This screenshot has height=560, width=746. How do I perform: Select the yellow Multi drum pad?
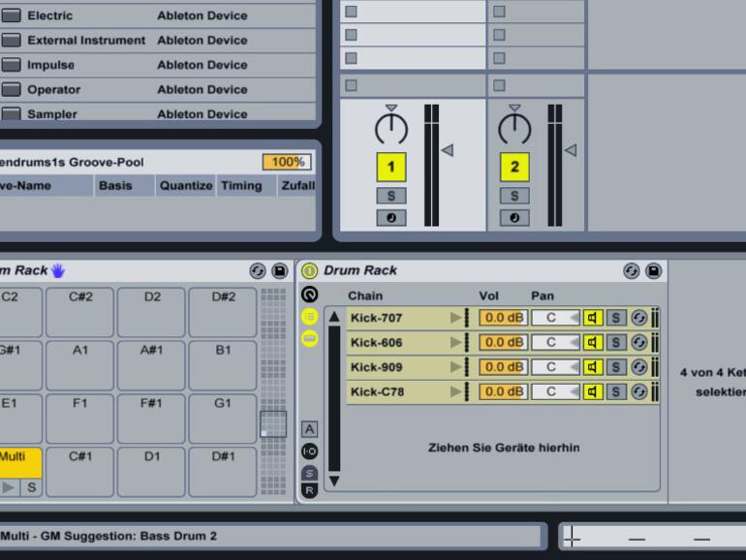tap(20, 462)
